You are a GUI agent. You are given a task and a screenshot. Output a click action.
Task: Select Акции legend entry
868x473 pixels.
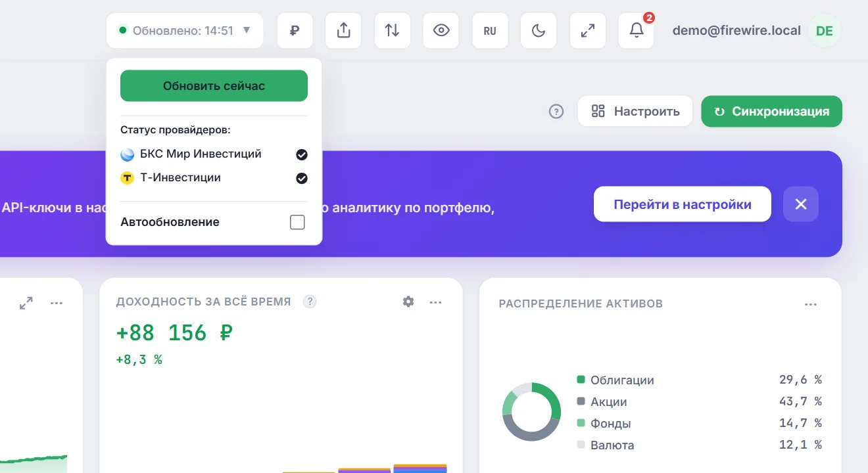click(x=602, y=401)
